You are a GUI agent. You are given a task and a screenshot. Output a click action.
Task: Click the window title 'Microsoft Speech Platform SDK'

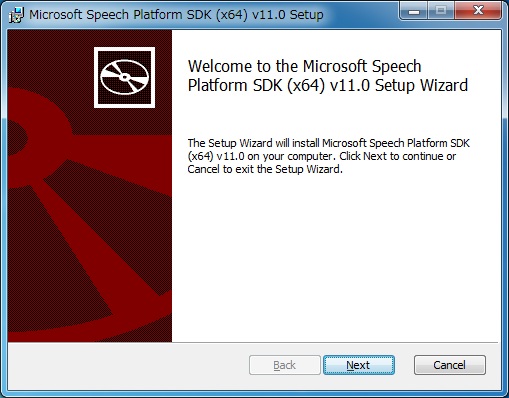[x=176, y=15]
